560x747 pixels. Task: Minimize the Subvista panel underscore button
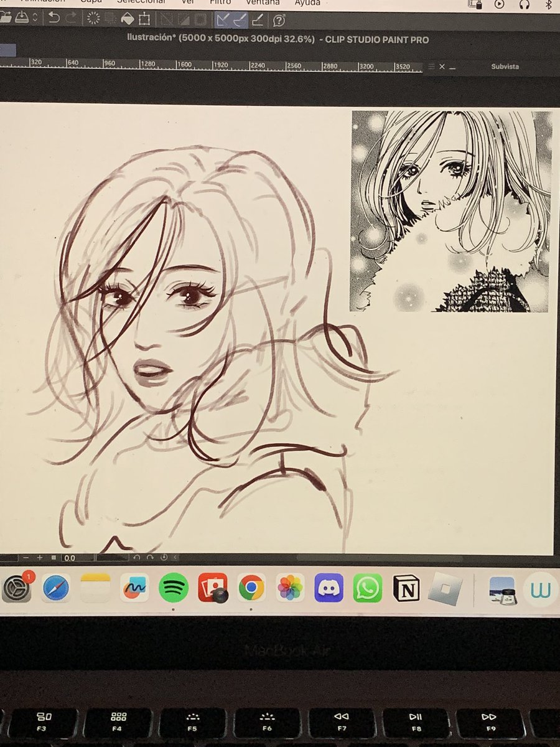click(452, 67)
